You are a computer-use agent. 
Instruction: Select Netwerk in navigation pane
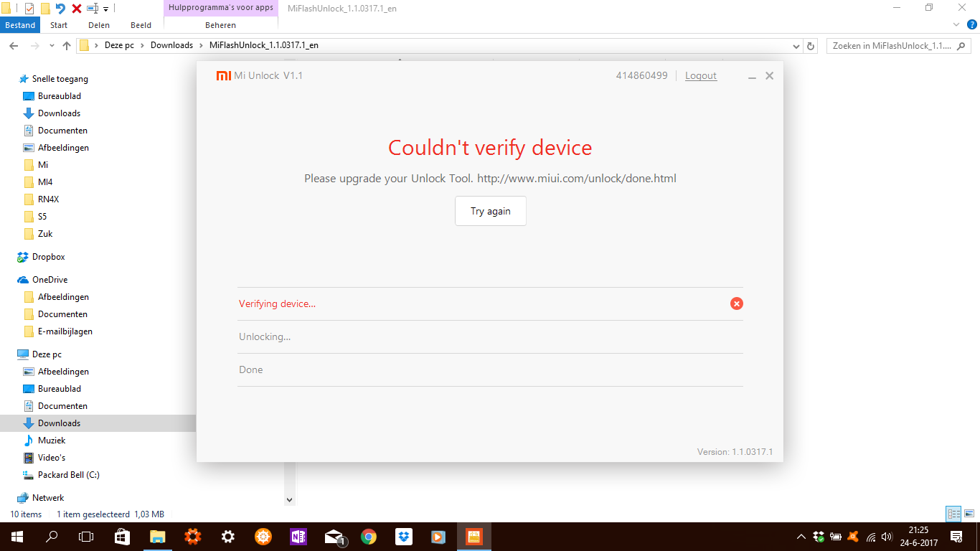40,498
